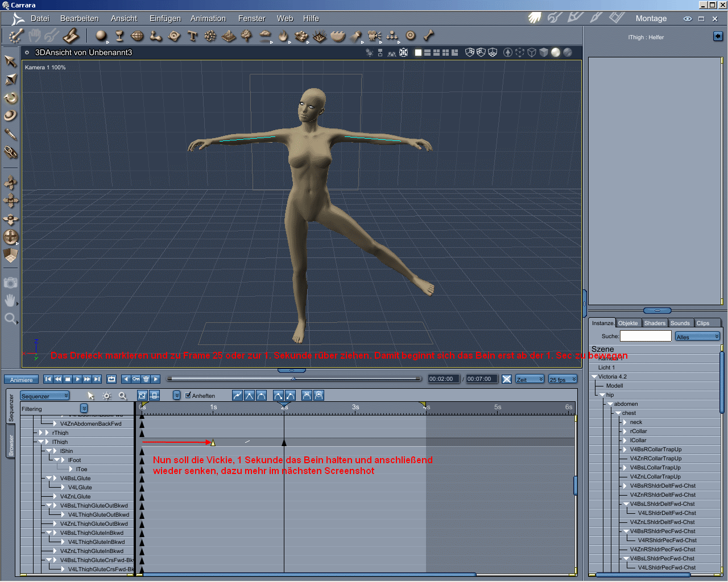Select the bone tool icon

point(429,36)
